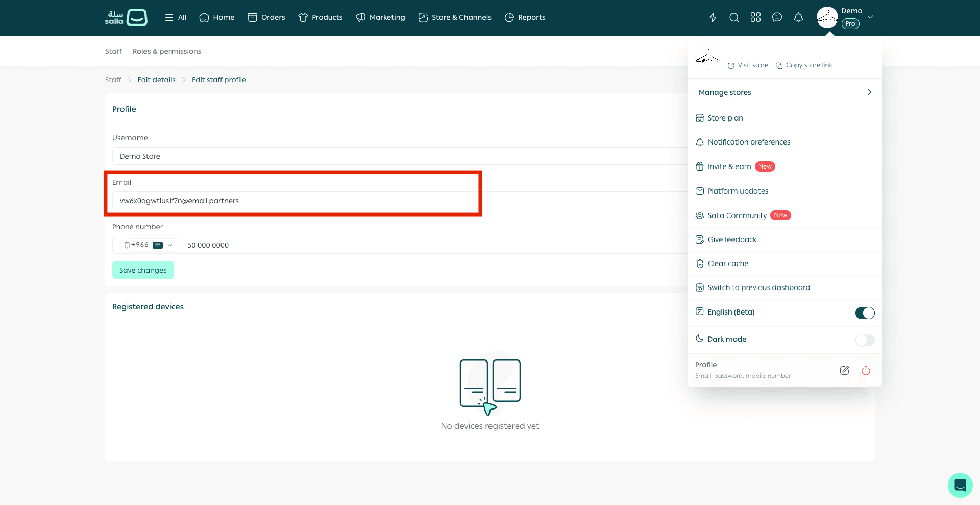Open the apps grid icon
Screen dimensions: 980x505
755,18
